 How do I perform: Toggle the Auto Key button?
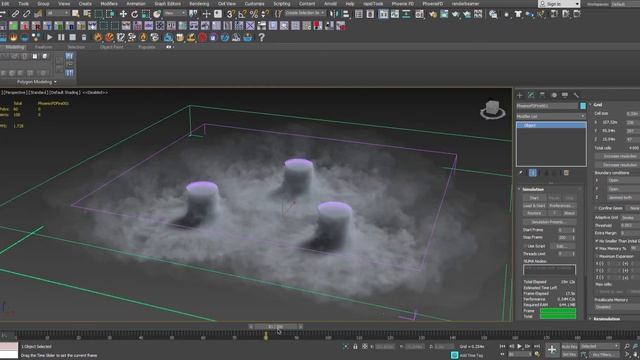569,347
